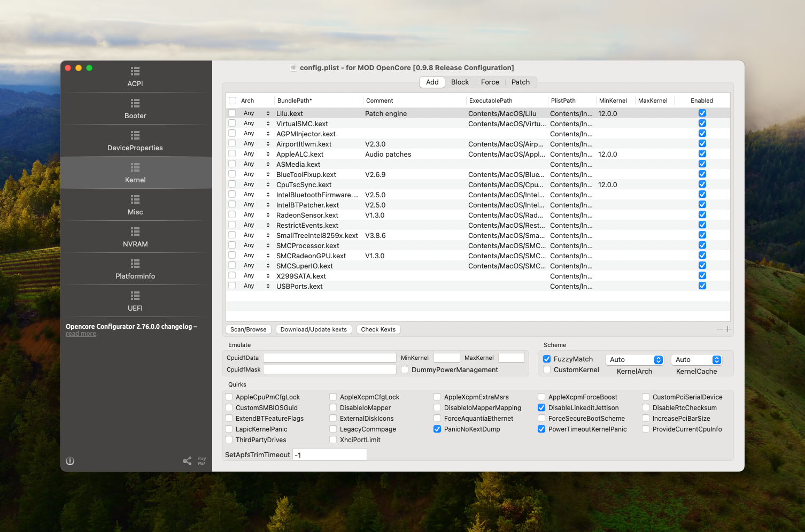Switch to the Block tab
This screenshot has width=805, height=532.
pos(460,82)
